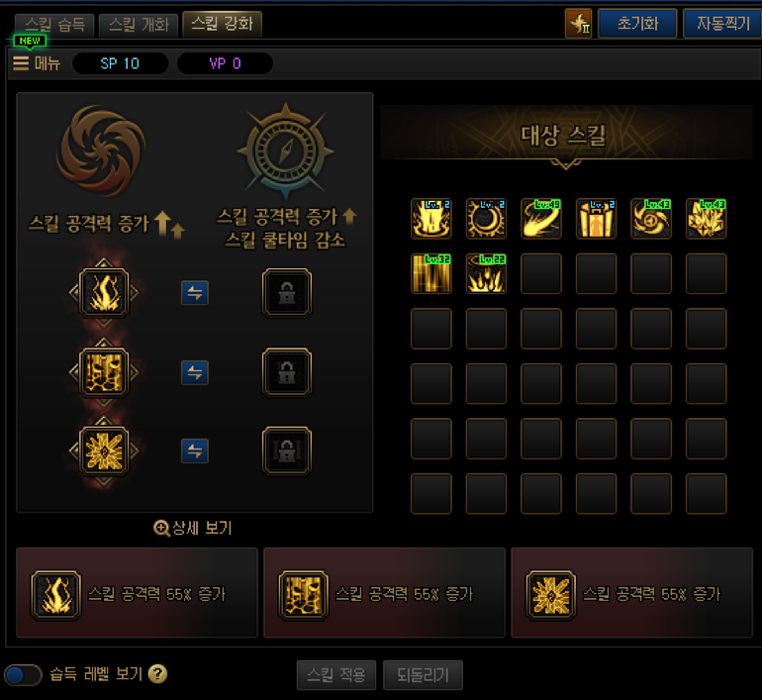Viewport: 762px width, 700px height.
Task: Swap the second row enhancement type arrows
Action: click(x=195, y=373)
